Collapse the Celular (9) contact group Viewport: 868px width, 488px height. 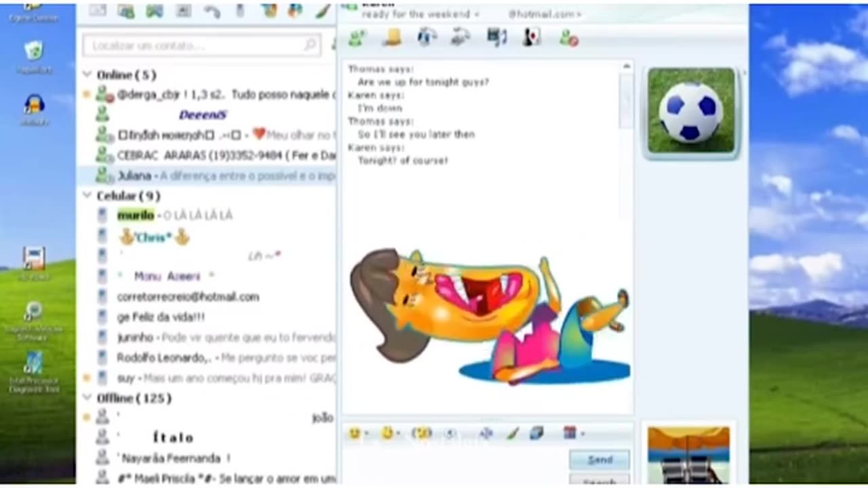coord(87,196)
